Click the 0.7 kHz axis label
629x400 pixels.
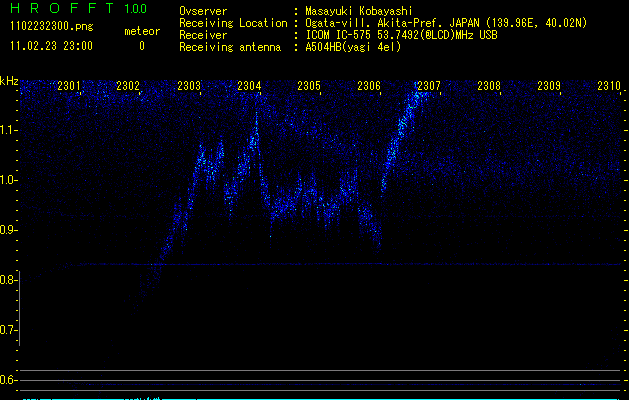pyautogui.click(x=9, y=330)
